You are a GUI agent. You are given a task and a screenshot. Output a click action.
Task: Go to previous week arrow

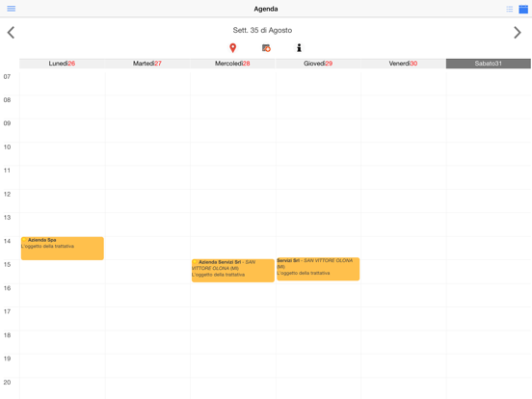click(11, 33)
